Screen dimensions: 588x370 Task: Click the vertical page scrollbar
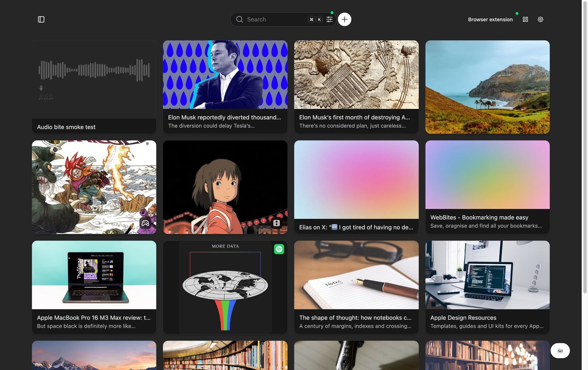585,147
